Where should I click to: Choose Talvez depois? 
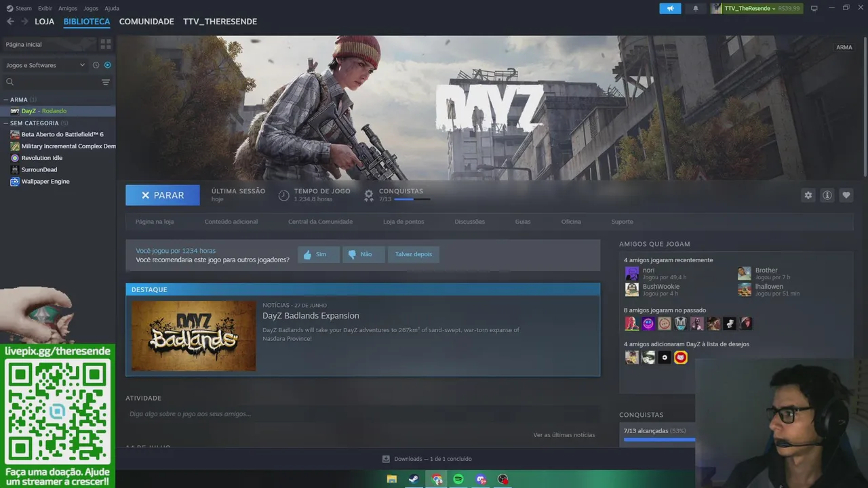click(414, 255)
